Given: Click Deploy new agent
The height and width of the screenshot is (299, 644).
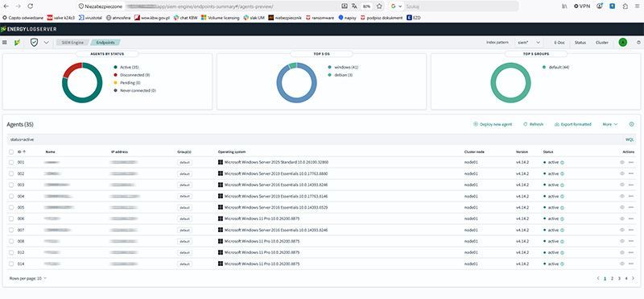Looking at the screenshot, I should (493, 124).
